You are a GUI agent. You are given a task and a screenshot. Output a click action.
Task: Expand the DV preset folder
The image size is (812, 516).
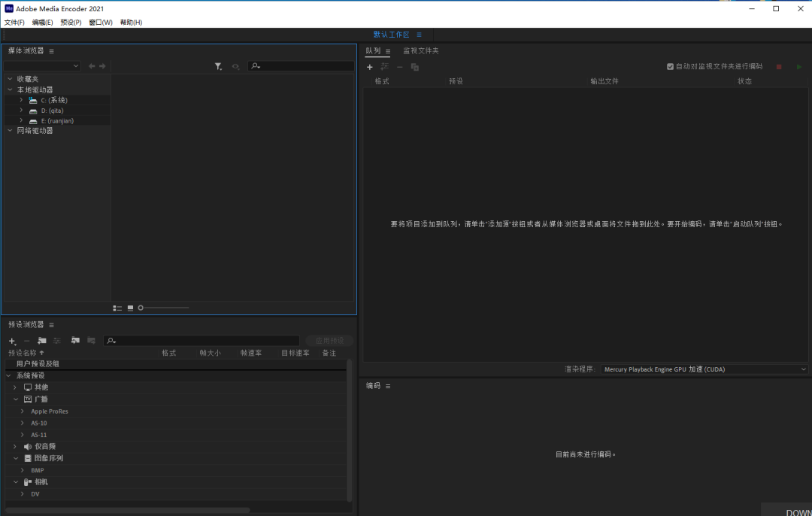click(23, 494)
